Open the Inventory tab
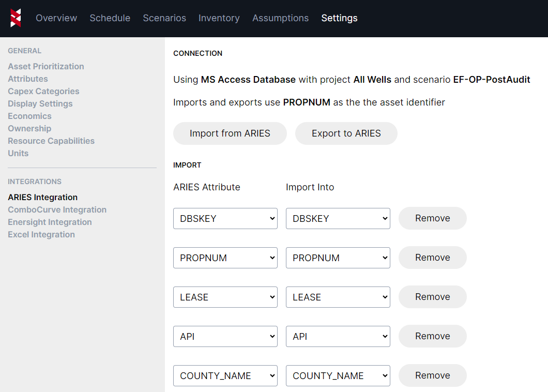548x392 pixels. coord(219,18)
